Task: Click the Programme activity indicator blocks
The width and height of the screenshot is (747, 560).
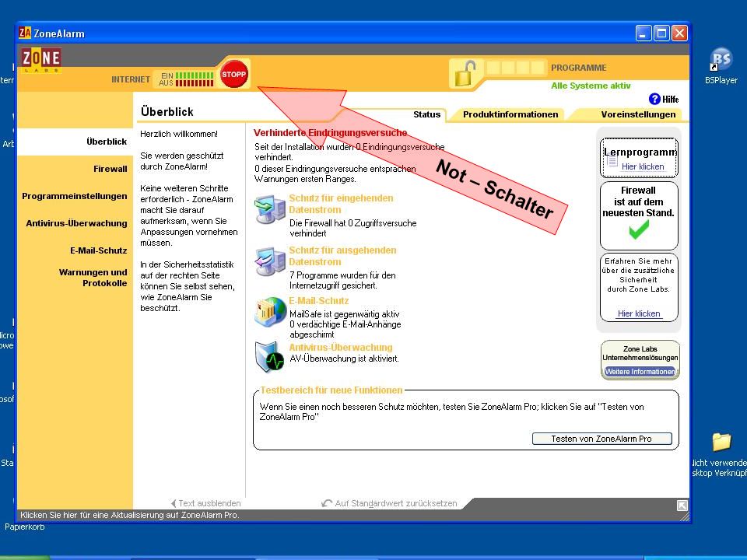Action: coord(516,67)
